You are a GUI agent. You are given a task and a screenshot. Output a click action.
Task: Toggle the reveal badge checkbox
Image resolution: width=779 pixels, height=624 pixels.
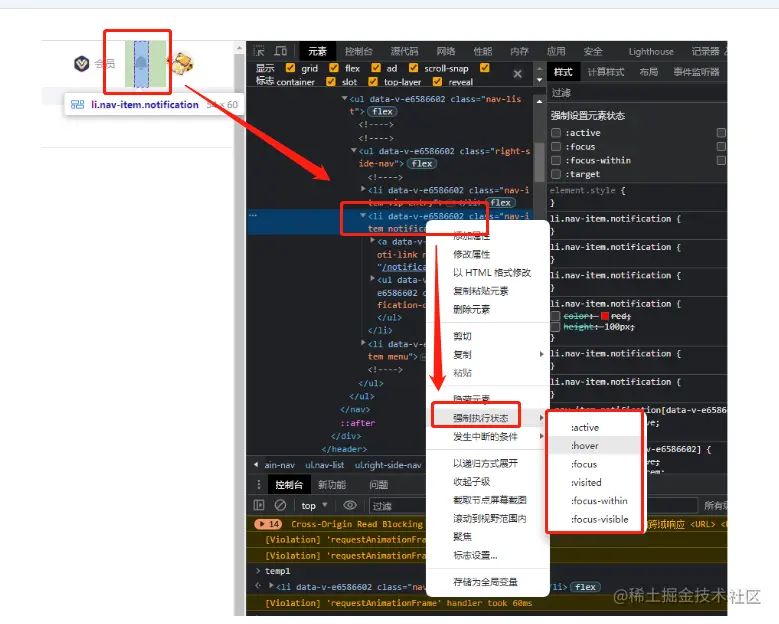click(437, 81)
